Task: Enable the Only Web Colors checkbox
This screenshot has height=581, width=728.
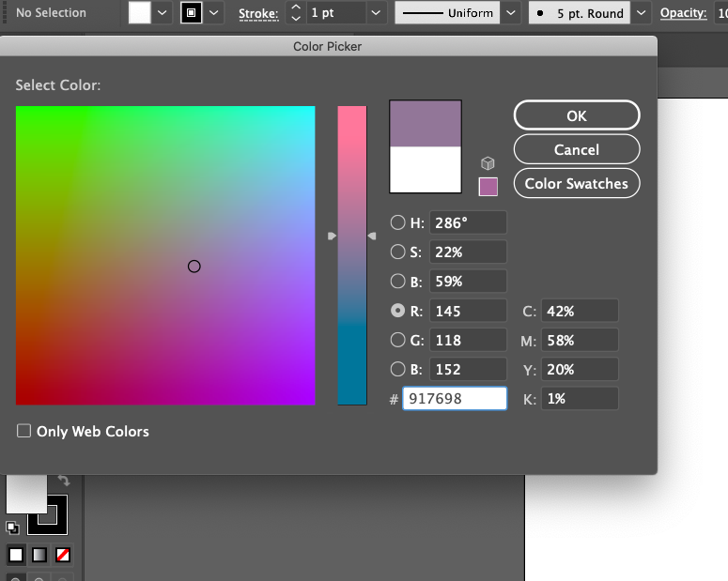Action: point(23,432)
